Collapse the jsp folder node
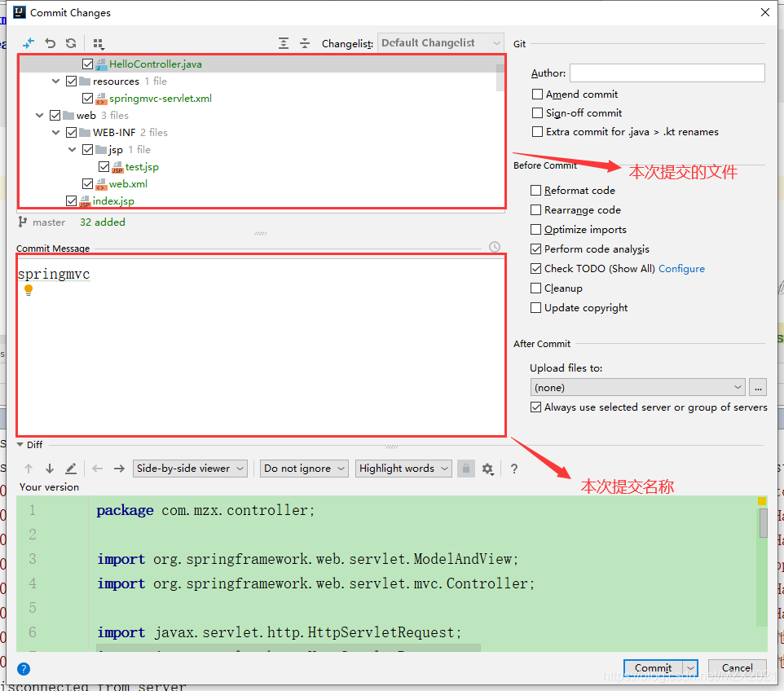The height and width of the screenshot is (691, 784). click(x=72, y=149)
